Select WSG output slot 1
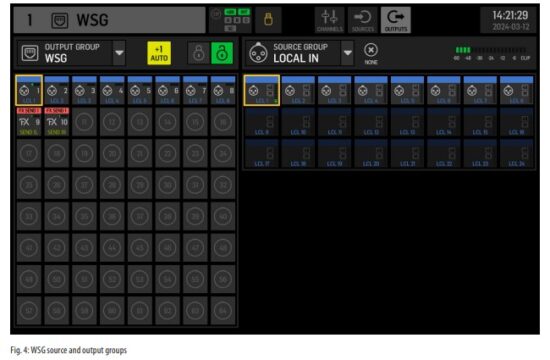550x360 pixels. click(29, 90)
